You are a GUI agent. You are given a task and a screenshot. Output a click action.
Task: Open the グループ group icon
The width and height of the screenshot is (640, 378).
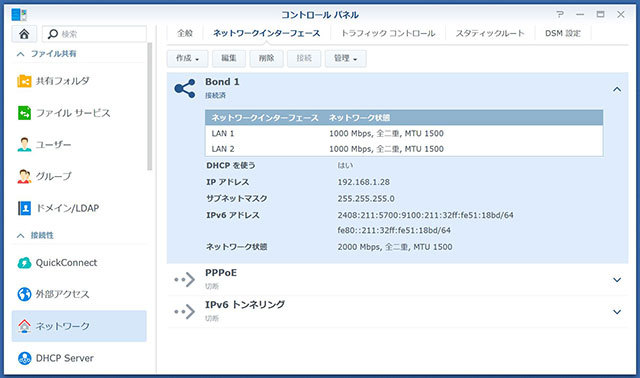pos(24,176)
